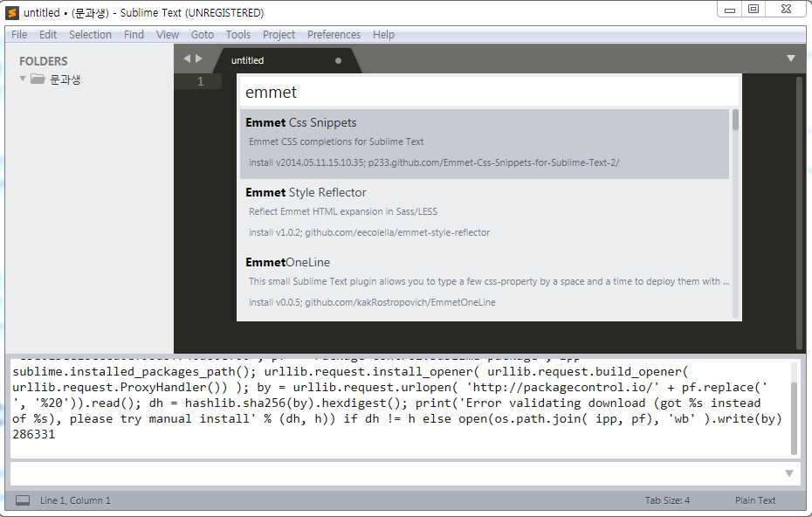The image size is (812, 517).
Task: Click the emmet search input field
Action: (x=489, y=93)
